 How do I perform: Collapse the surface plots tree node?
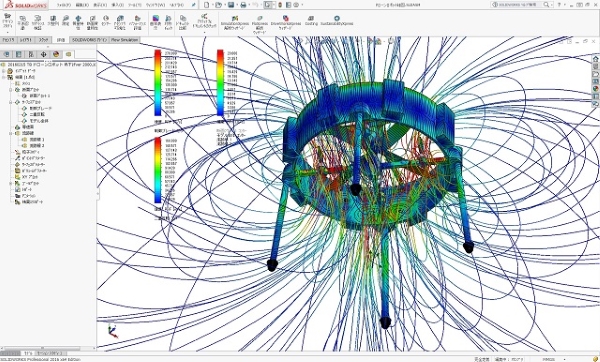[11, 102]
